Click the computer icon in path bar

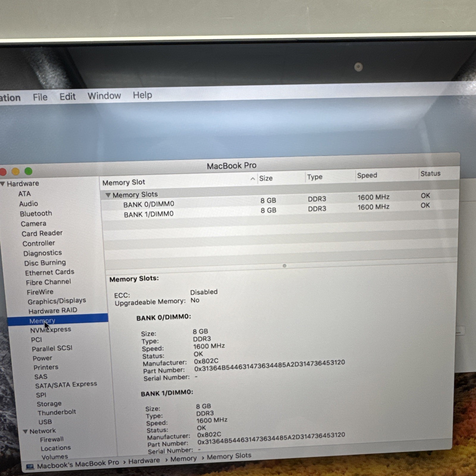pos(30,466)
